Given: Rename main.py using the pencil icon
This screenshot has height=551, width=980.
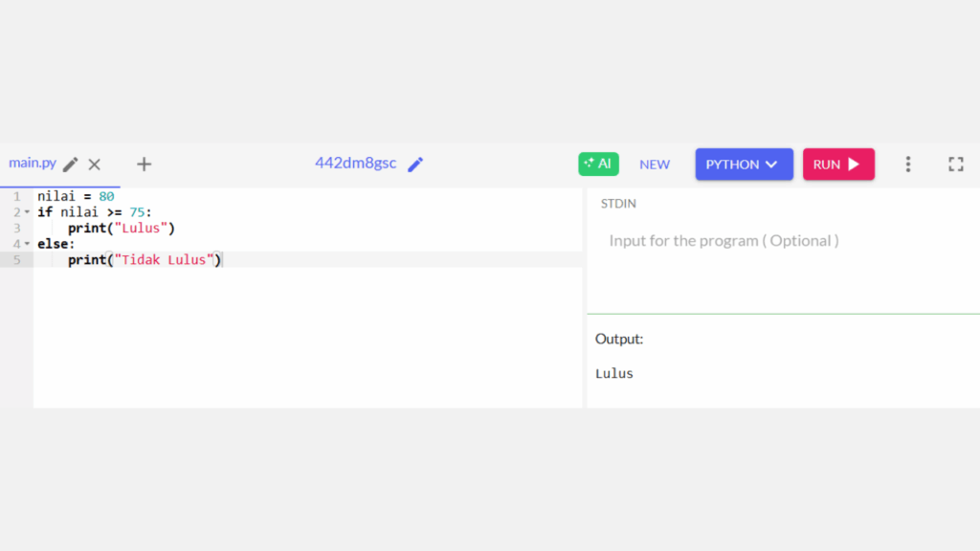Looking at the screenshot, I should pyautogui.click(x=70, y=163).
